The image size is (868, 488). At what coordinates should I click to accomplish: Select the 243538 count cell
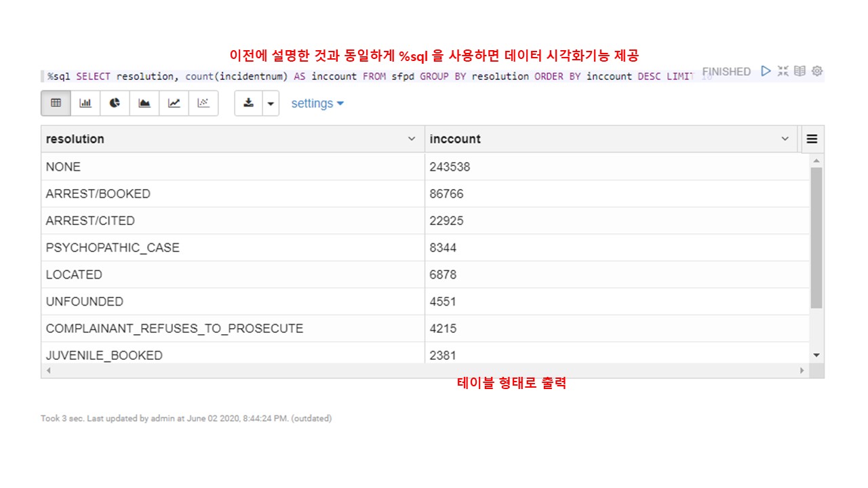[618, 167]
